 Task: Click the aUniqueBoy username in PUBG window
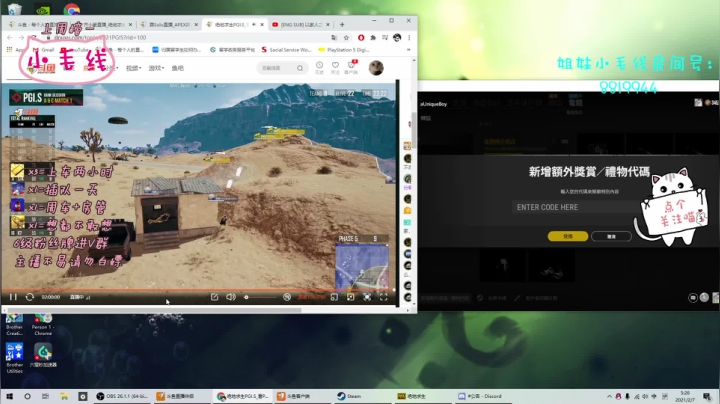433,104
